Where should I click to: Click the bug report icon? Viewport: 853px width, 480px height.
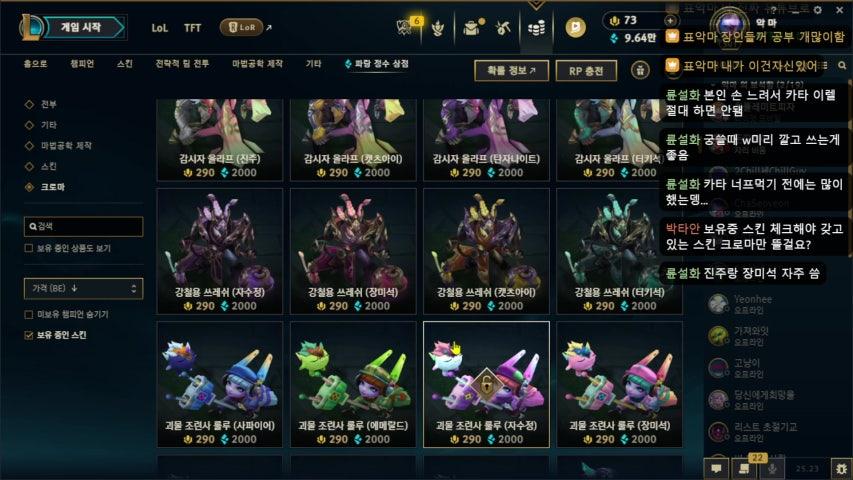842,469
